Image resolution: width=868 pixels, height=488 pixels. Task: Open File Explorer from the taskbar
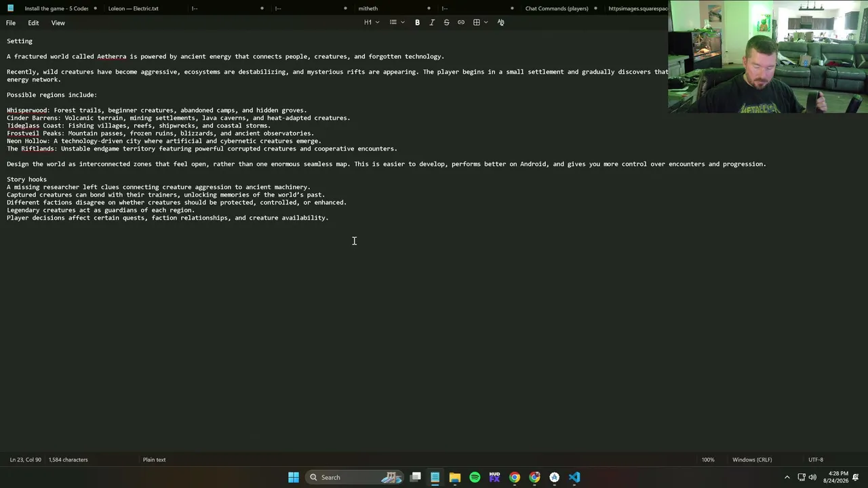click(x=455, y=477)
